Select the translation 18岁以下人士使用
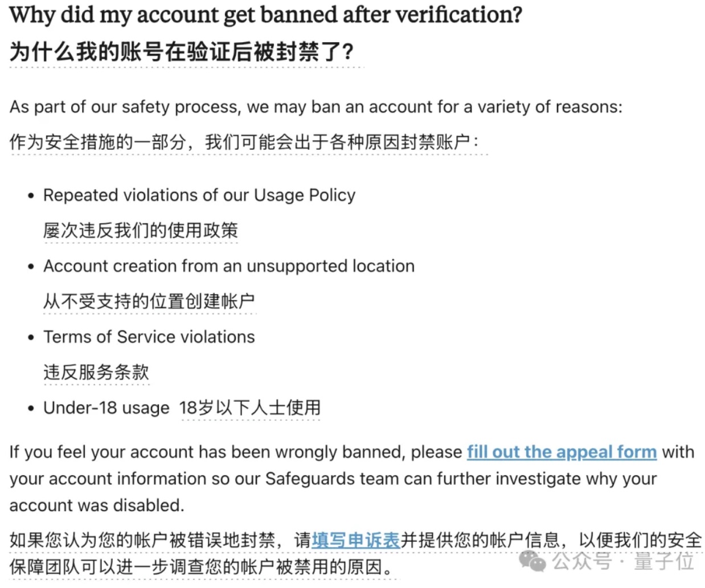705x588 pixels. pyautogui.click(x=250, y=408)
